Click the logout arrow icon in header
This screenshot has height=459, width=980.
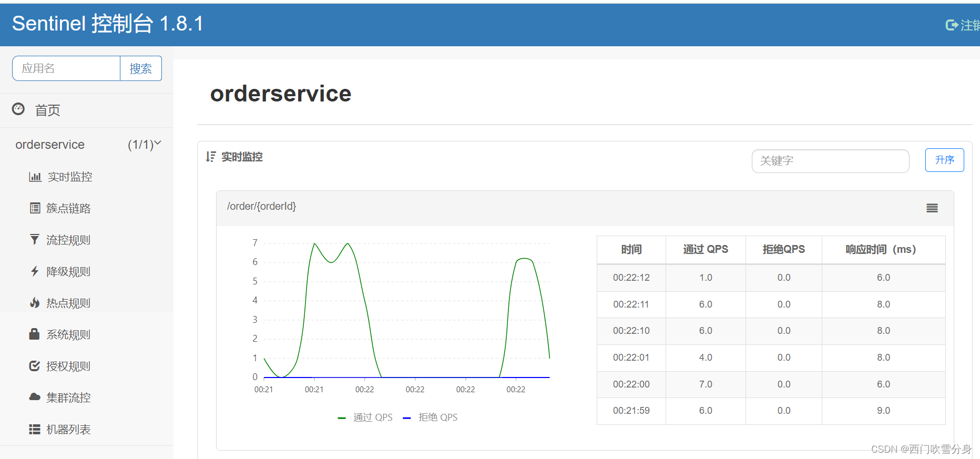pyautogui.click(x=952, y=25)
